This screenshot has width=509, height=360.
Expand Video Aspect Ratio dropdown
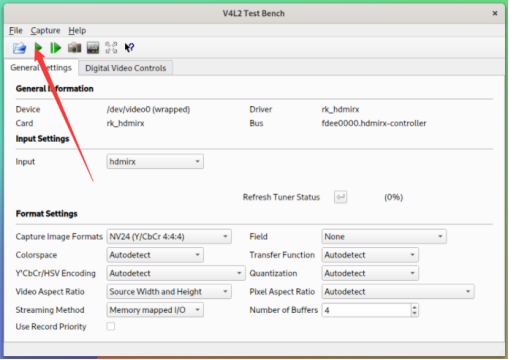tap(169, 292)
